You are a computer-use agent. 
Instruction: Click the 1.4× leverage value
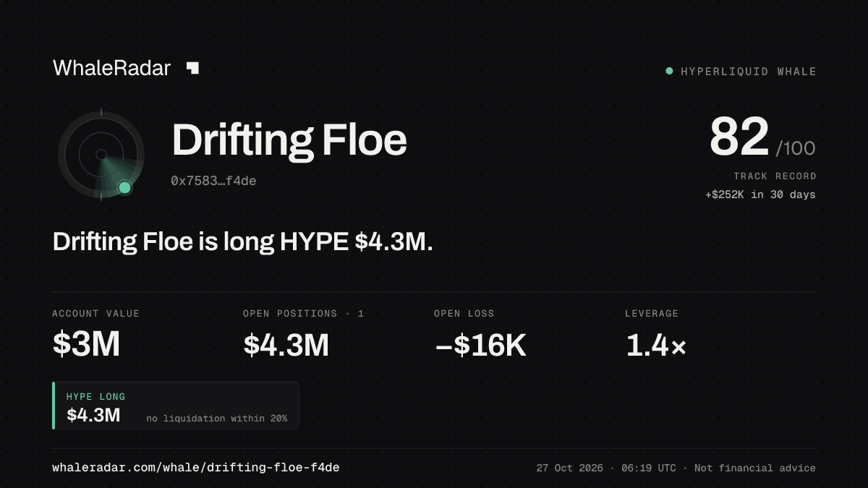655,345
